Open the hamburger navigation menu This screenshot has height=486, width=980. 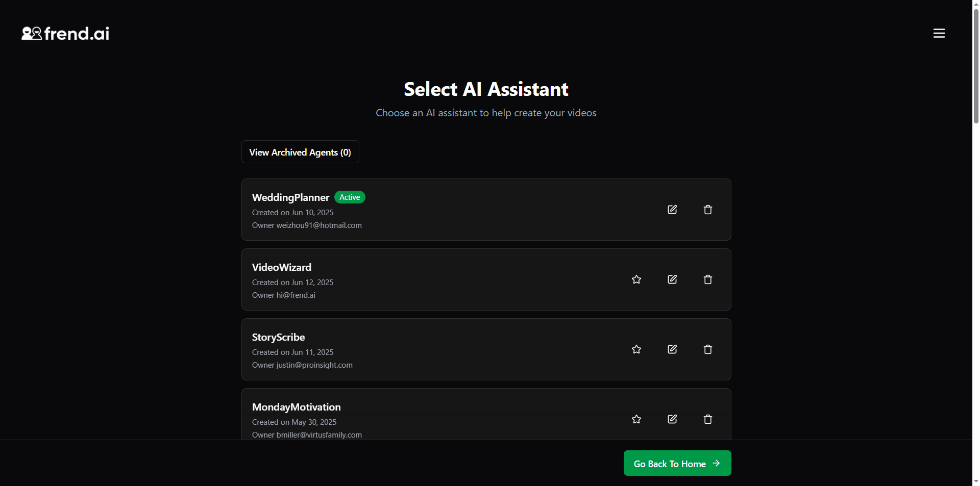click(x=939, y=33)
